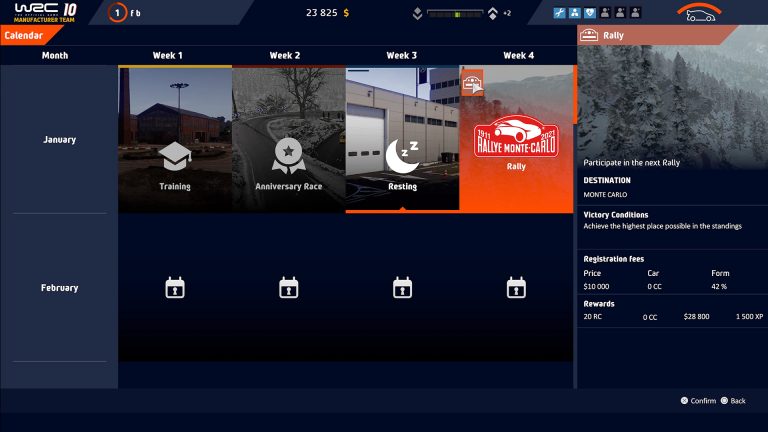Viewport: 768px width, 432px height.
Task: Choose the Anniversary Race event tile
Action: coord(288,139)
